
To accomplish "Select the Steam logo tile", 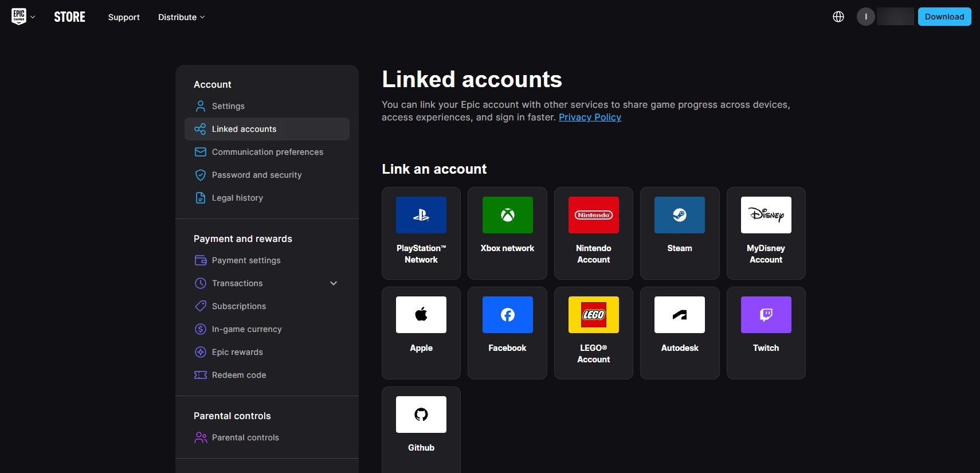I will [680, 215].
